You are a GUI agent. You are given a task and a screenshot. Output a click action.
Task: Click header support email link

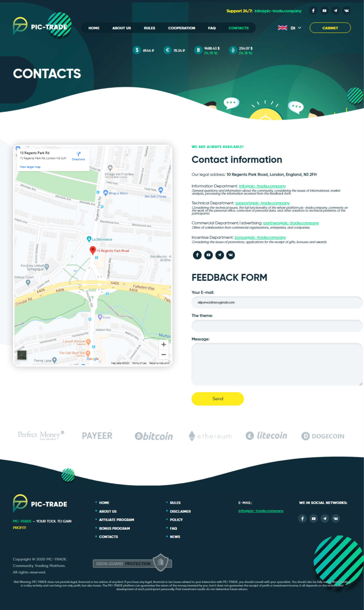(x=278, y=11)
